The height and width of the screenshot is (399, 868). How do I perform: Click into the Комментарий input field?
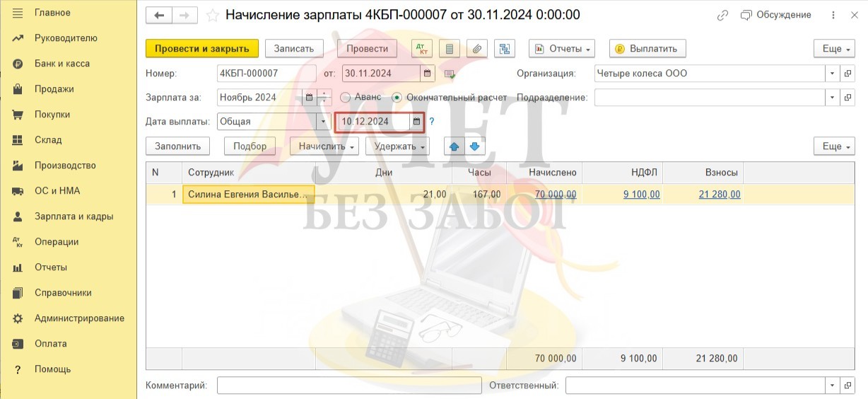(349, 386)
